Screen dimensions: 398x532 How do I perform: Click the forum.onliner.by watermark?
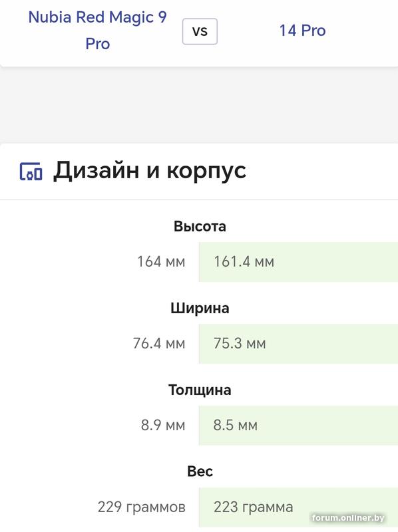click(x=348, y=518)
